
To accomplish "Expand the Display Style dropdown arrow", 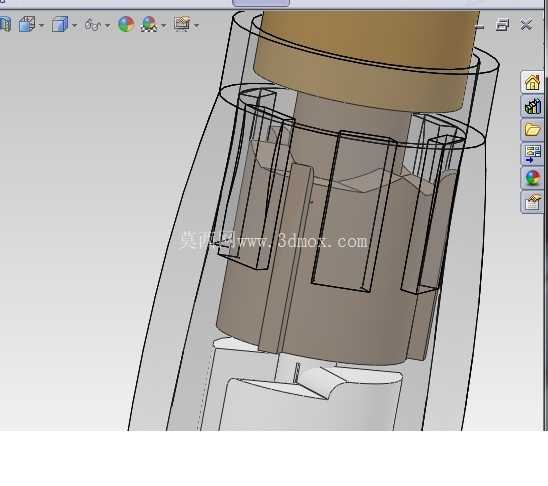I will (x=74, y=26).
